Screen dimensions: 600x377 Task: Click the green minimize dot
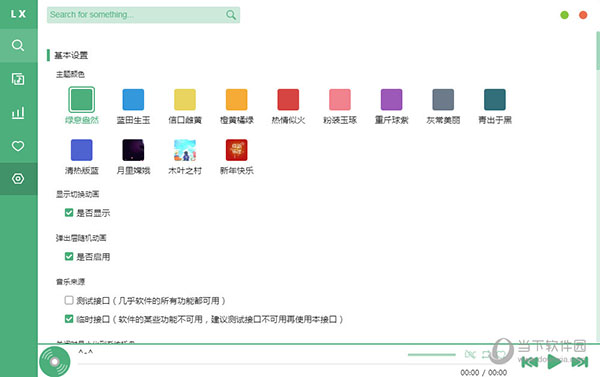coord(564,15)
